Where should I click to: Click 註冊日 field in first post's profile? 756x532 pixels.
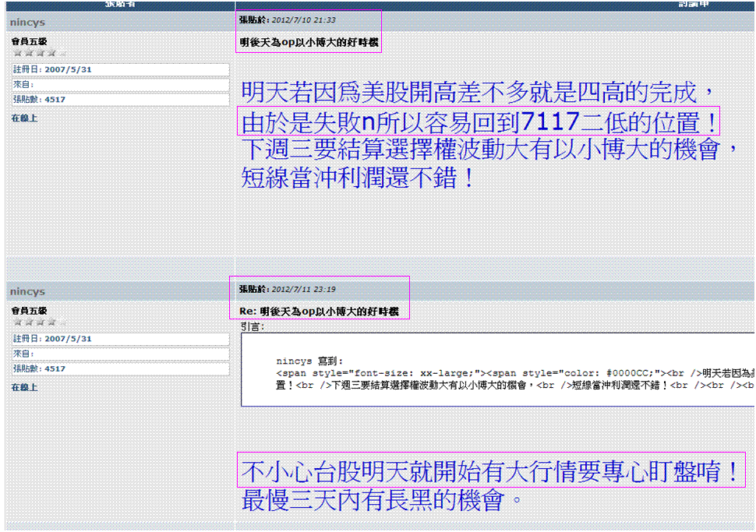(x=120, y=70)
